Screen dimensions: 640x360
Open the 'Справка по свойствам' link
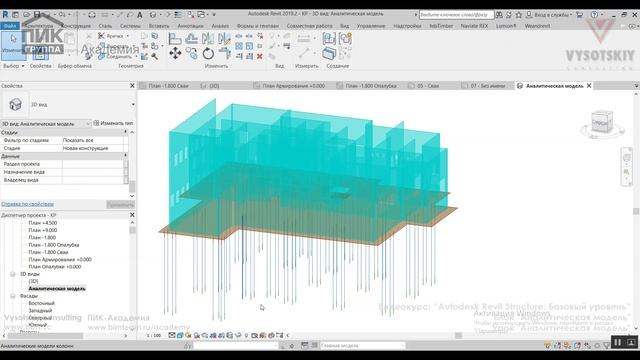click(27, 204)
